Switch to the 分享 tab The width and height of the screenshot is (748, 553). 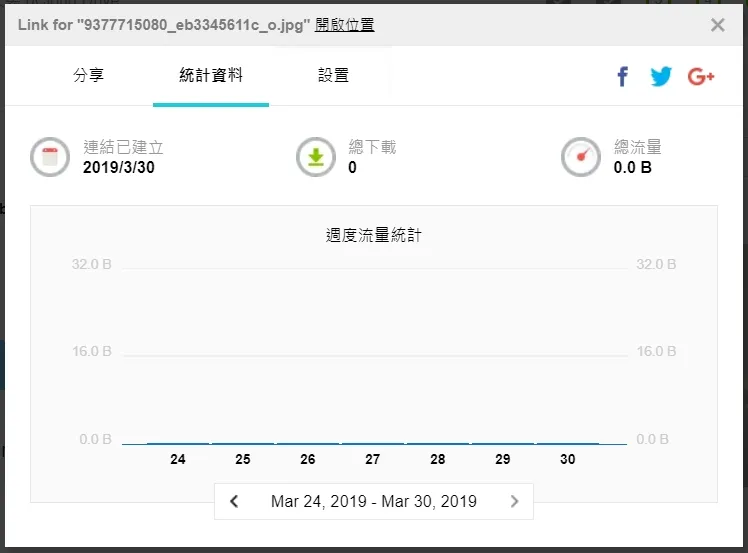point(89,75)
